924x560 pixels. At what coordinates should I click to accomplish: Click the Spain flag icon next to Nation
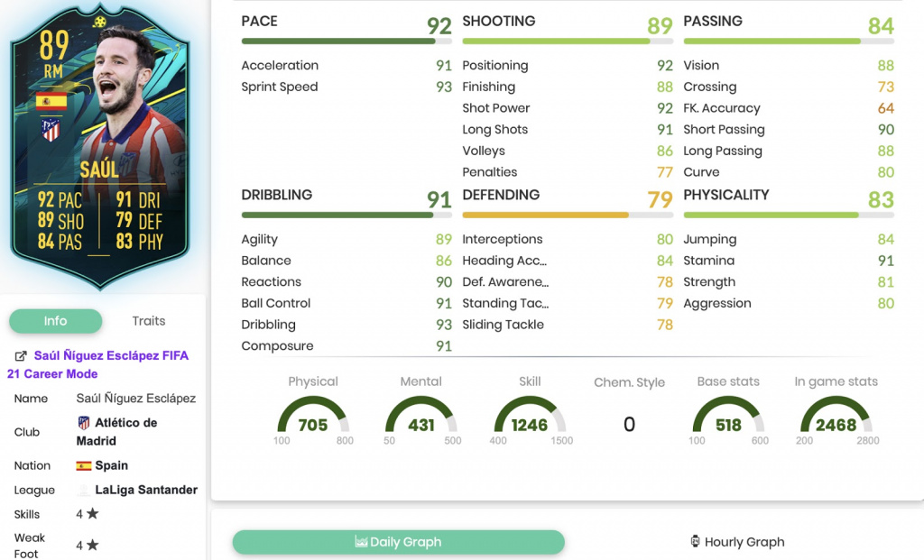click(x=84, y=465)
